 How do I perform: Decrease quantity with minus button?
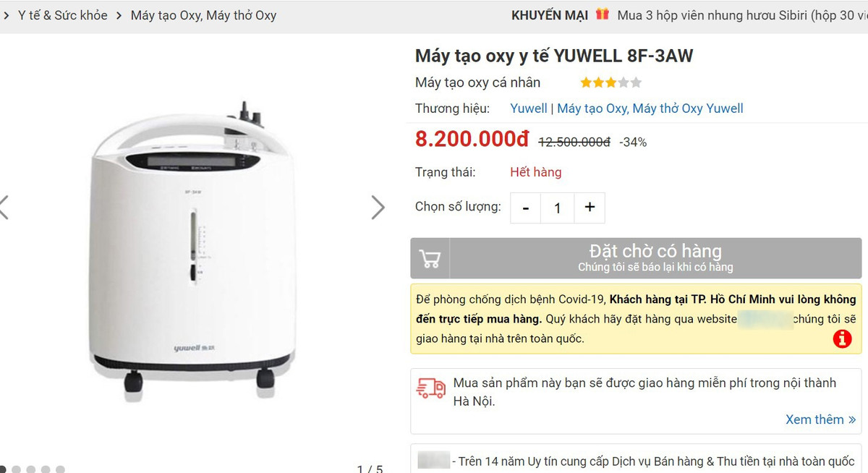[x=526, y=208]
